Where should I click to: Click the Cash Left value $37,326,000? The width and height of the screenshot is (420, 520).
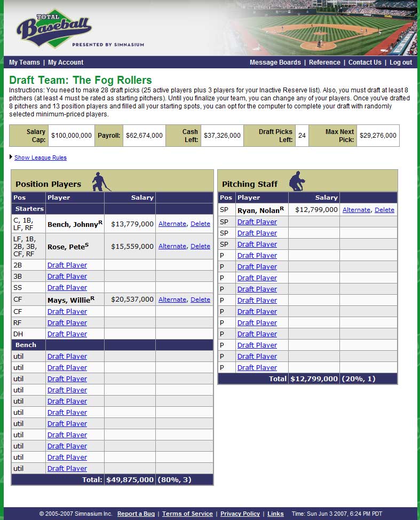(x=222, y=136)
